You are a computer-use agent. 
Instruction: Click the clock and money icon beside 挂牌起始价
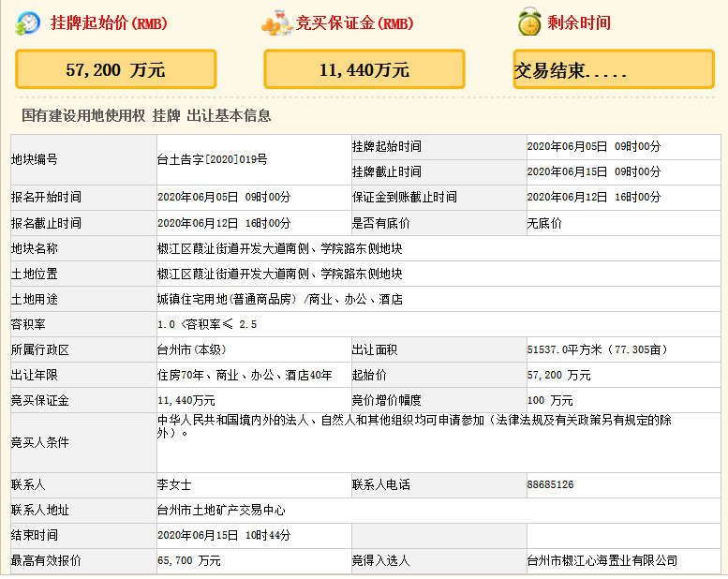tap(27, 23)
